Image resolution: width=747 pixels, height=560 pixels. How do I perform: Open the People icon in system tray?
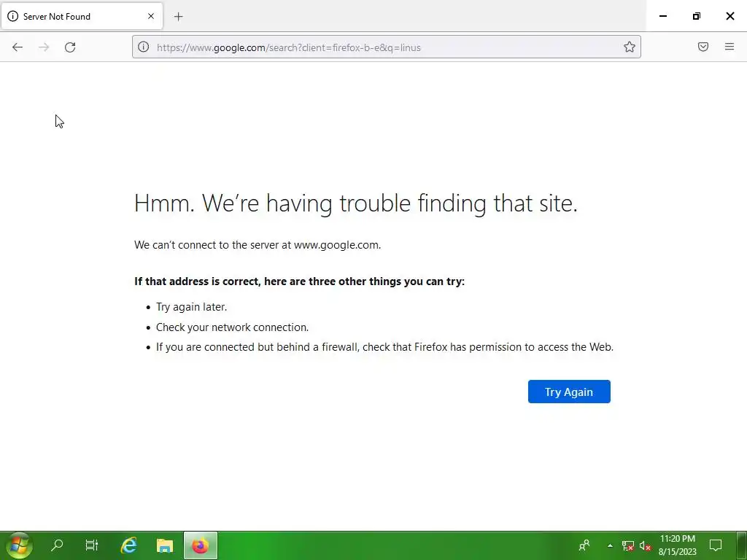coord(584,545)
